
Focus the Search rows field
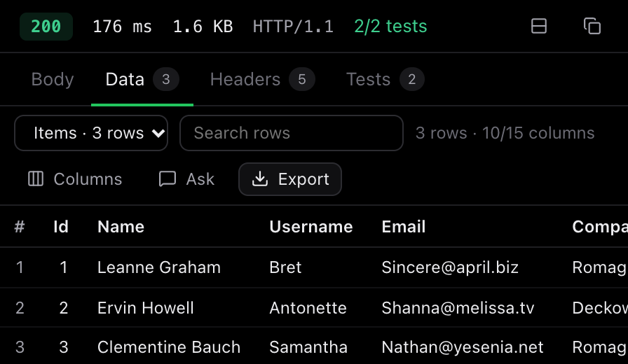pos(292,133)
